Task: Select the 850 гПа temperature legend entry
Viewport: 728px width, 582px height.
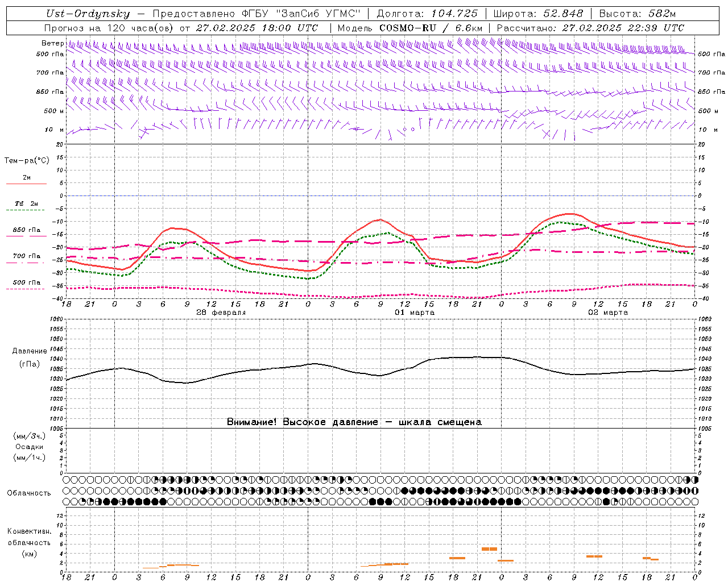Action: point(27,230)
